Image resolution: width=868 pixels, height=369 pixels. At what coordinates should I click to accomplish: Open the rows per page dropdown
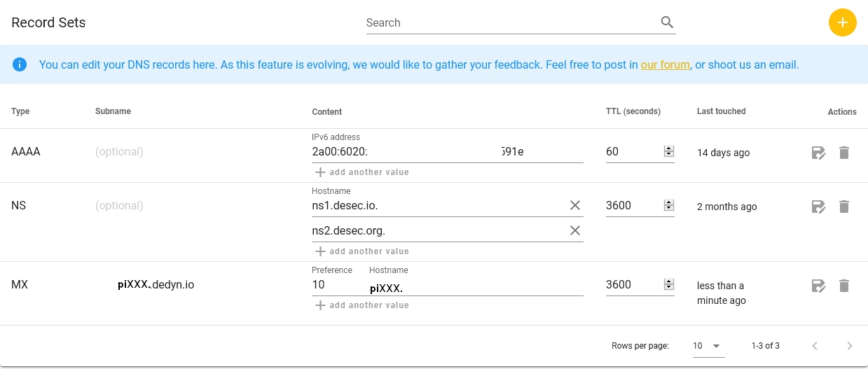click(707, 346)
